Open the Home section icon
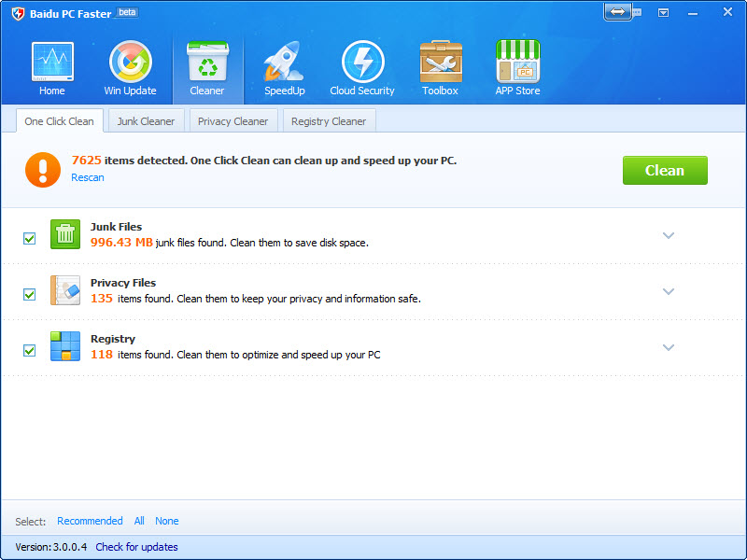Viewport: 747px width, 560px height. (x=52, y=62)
